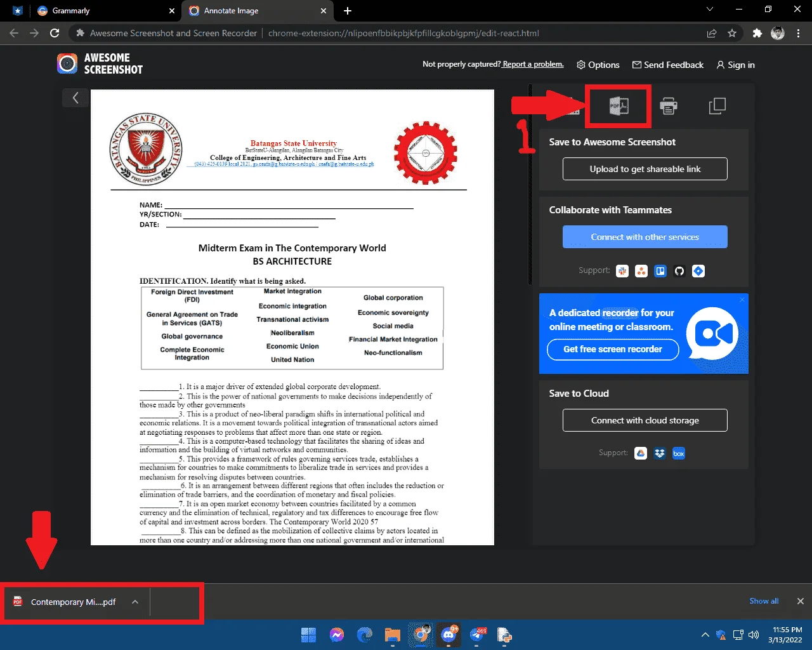Select the Jira support icon
Screen dimensions: 812x650
coord(698,271)
